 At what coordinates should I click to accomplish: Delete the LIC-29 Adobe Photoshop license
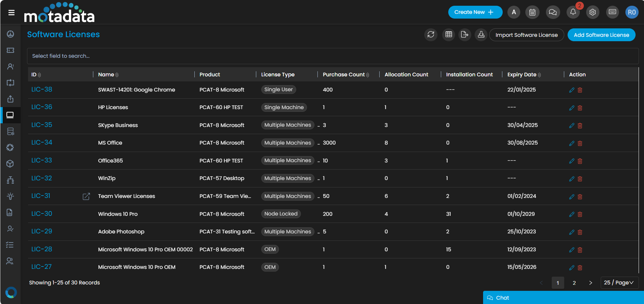tap(580, 232)
